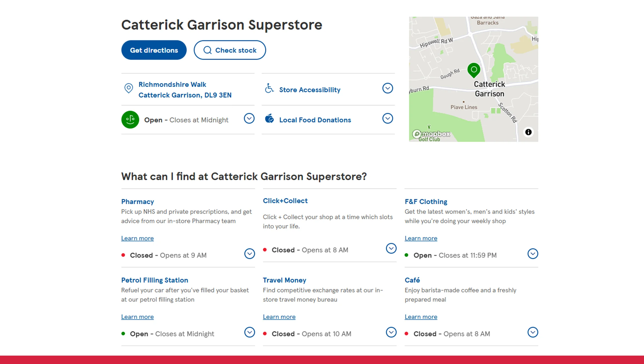Expand the Café opening hours
This screenshot has height=364, width=644.
point(533,332)
